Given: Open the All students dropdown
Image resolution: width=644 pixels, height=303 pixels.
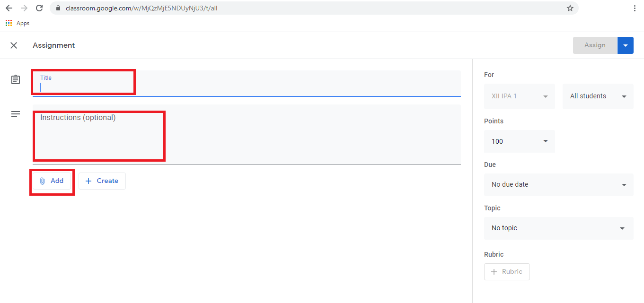Looking at the screenshot, I should point(598,96).
